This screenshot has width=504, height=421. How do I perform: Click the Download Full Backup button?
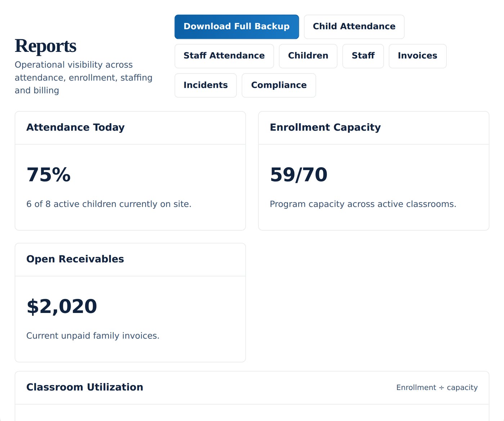tap(237, 27)
